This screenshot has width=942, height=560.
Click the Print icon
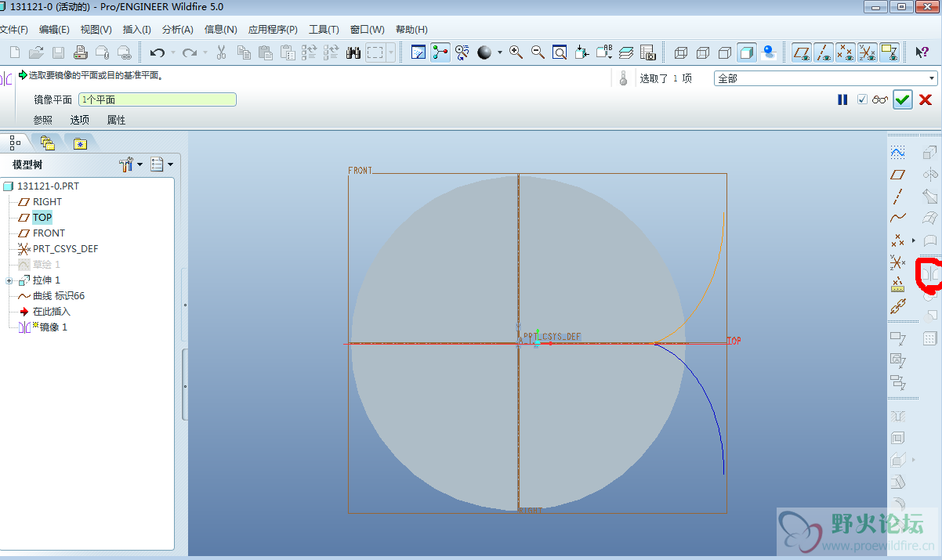coord(81,52)
